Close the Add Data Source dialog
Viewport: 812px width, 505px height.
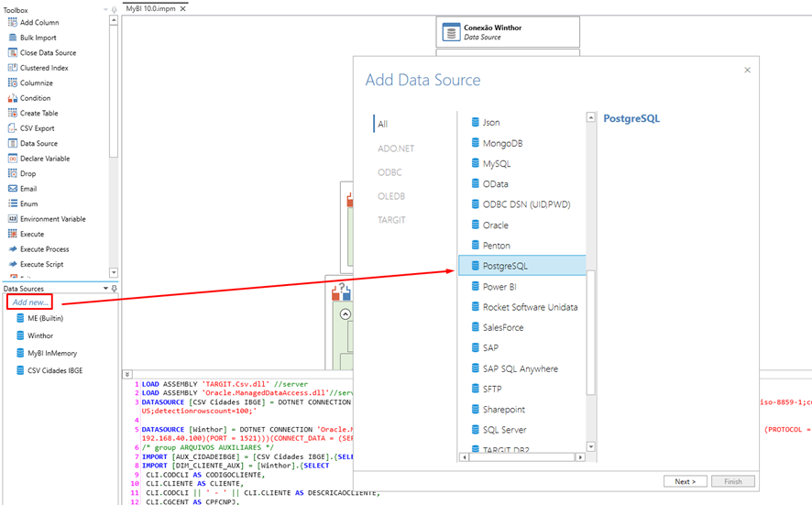[747, 70]
